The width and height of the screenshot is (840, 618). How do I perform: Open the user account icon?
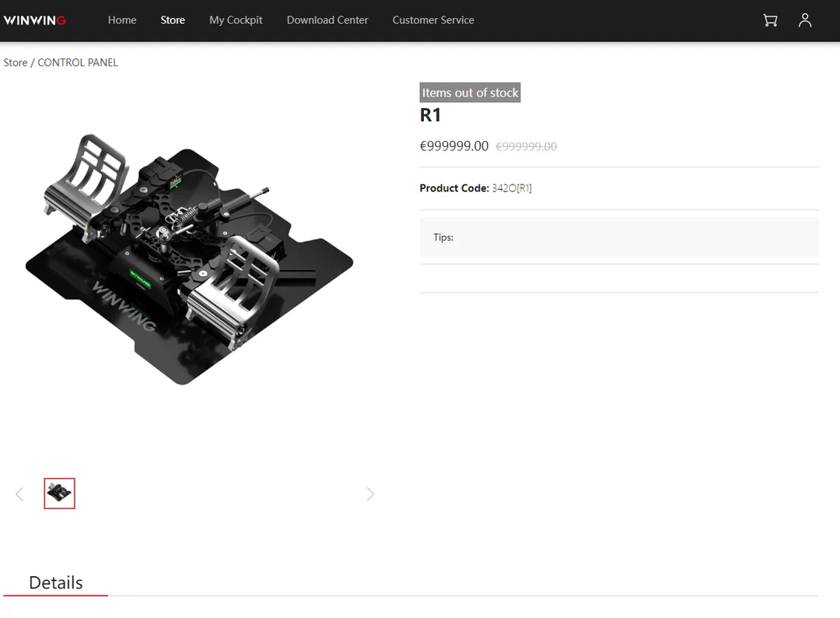pyautogui.click(x=805, y=20)
